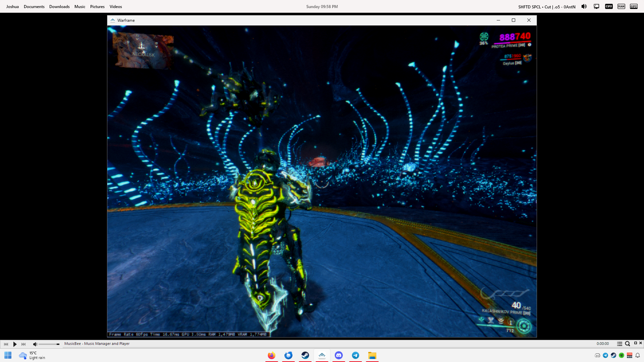Open Steam from the taskbar
The image size is (644, 362).
point(305,355)
